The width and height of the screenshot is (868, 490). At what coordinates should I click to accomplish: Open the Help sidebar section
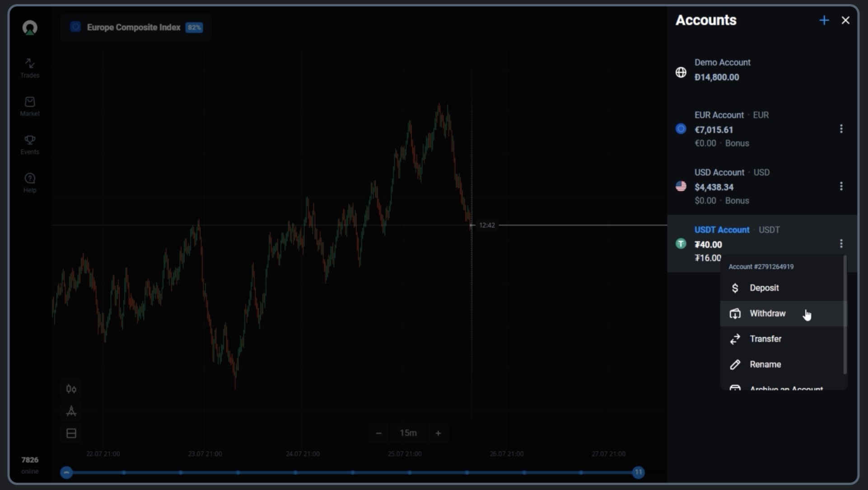pyautogui.click(x=30, y=183)
